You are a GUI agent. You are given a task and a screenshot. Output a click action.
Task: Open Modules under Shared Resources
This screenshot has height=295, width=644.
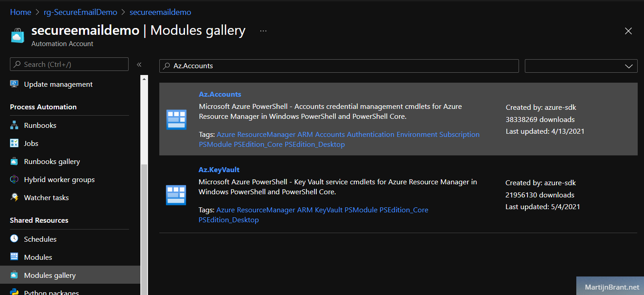pyautogui.click(x=38, y=257)
